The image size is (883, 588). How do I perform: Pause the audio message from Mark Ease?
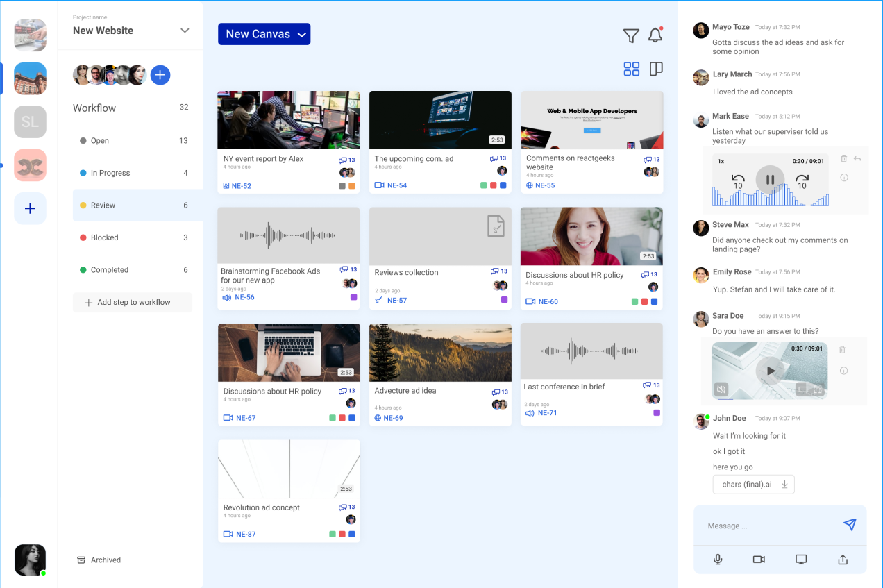pyautogui.click(x=770, y=180)
